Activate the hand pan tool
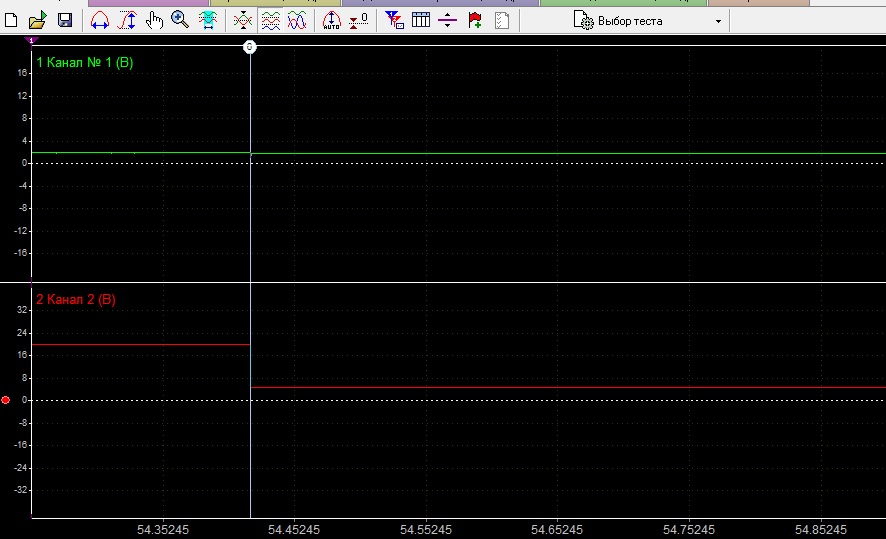This screenshot has width=886, height=539. (154, 21)
